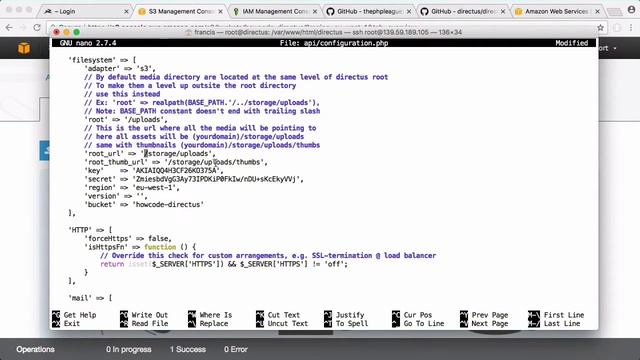
Task: Close the IAM Management Console tab
Action: pos(315,11)
